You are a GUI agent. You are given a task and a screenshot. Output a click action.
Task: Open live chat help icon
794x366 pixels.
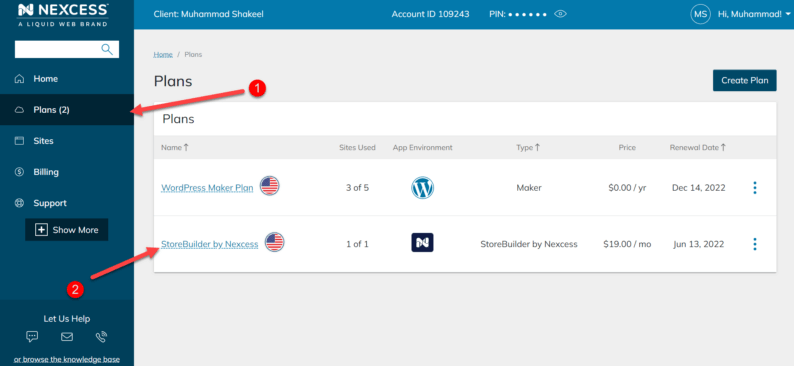point(32,336)
